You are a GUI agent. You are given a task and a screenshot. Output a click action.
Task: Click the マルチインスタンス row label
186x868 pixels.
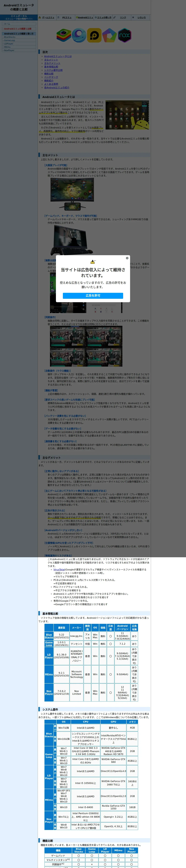[x=58, y=860]
